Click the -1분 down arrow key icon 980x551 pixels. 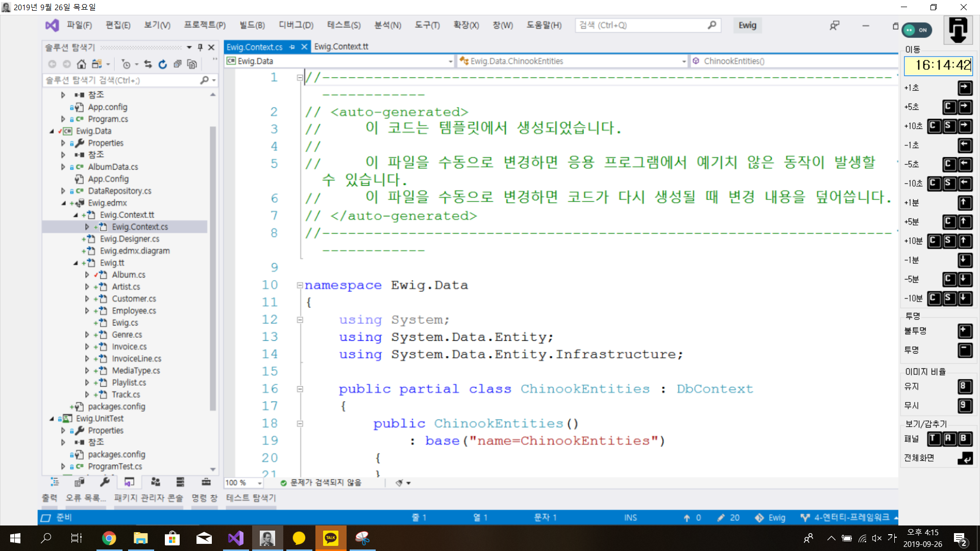pyautogui.click(x=965, y=260)
